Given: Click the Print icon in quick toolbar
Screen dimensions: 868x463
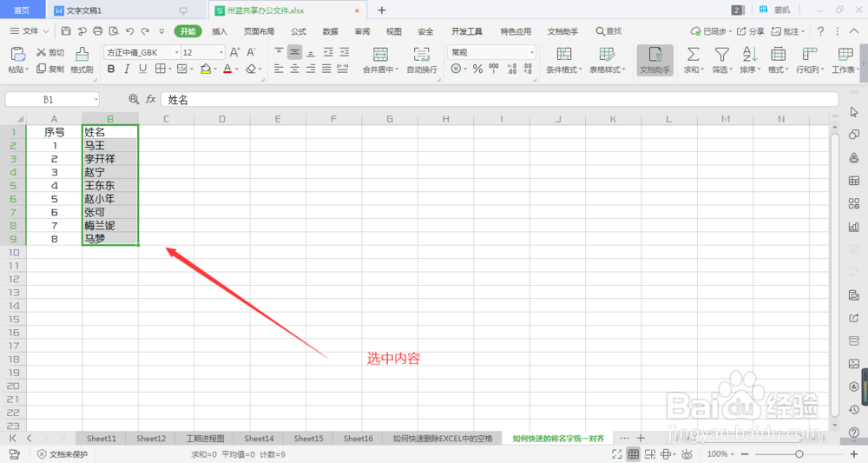Looking at the screenshot, I should [98, 31].
